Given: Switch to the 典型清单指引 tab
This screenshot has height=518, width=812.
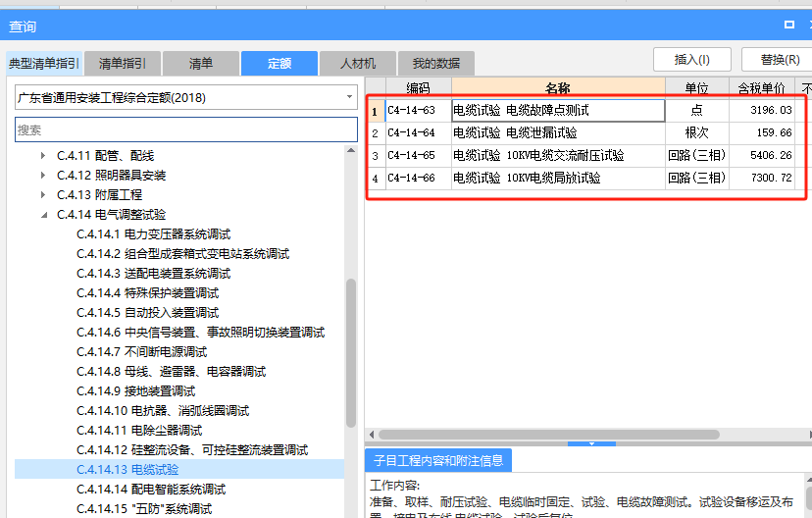Looking at the screenshot, I should tap(43, 64).
